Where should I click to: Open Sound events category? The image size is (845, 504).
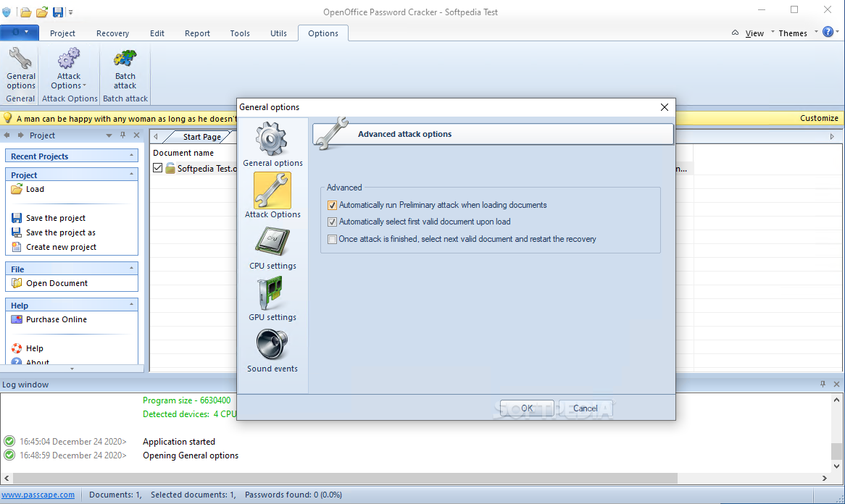click(x=272, y=350)
